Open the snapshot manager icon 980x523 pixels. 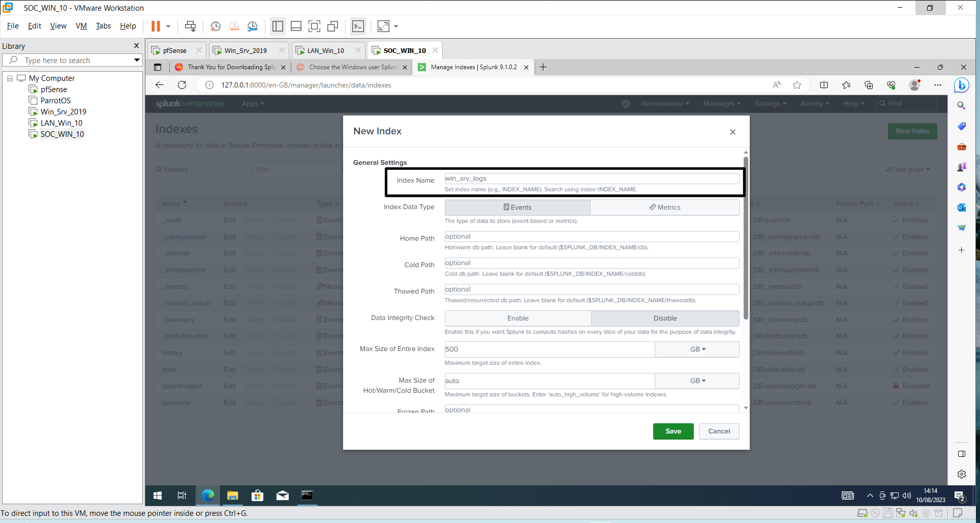253,26
